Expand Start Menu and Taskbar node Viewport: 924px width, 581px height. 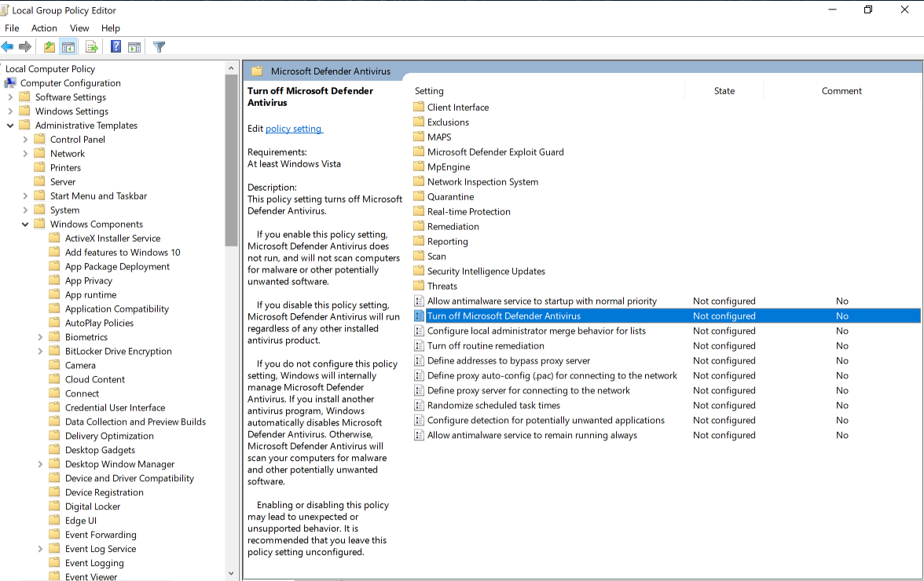pyautogui.click(x=25, y=196)
